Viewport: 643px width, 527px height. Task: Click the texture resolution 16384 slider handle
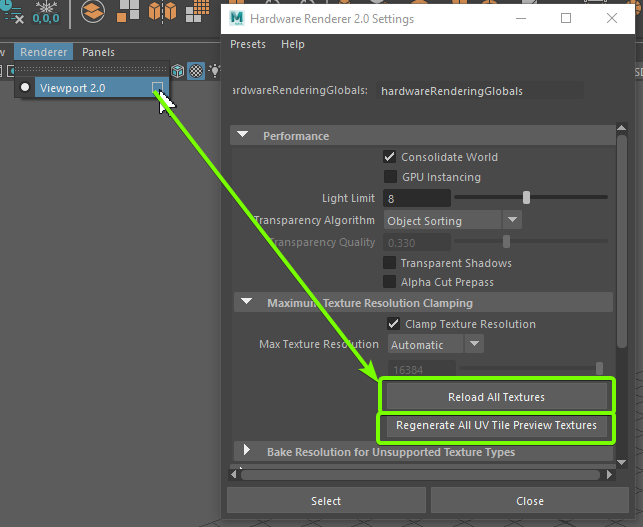[599, 368]
